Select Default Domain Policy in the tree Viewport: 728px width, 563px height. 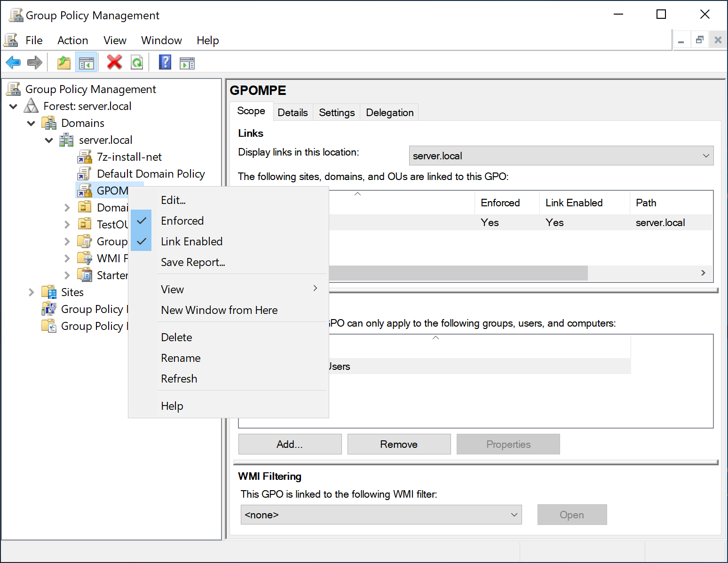click(150, 174)
